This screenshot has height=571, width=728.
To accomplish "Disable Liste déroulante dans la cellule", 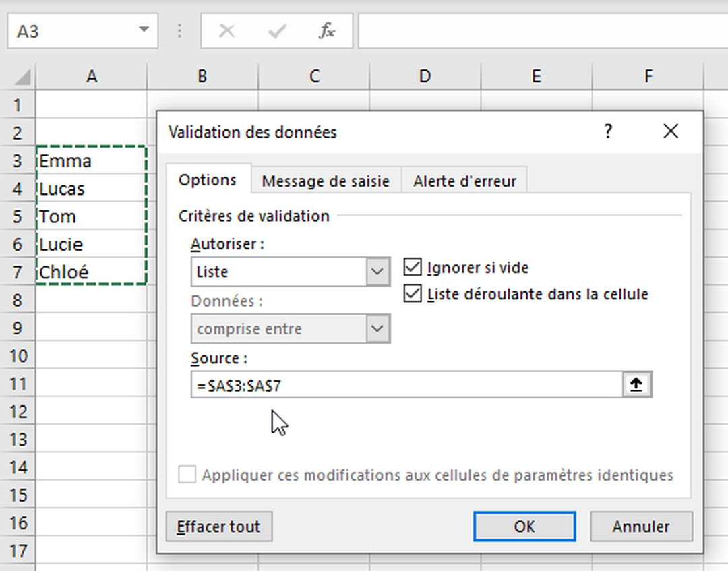I will (x=412, y=293).
